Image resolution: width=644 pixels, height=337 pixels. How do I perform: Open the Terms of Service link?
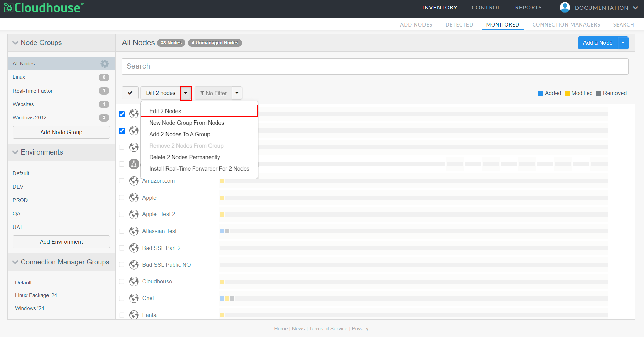pyautogui.click(x=328, y=329)
